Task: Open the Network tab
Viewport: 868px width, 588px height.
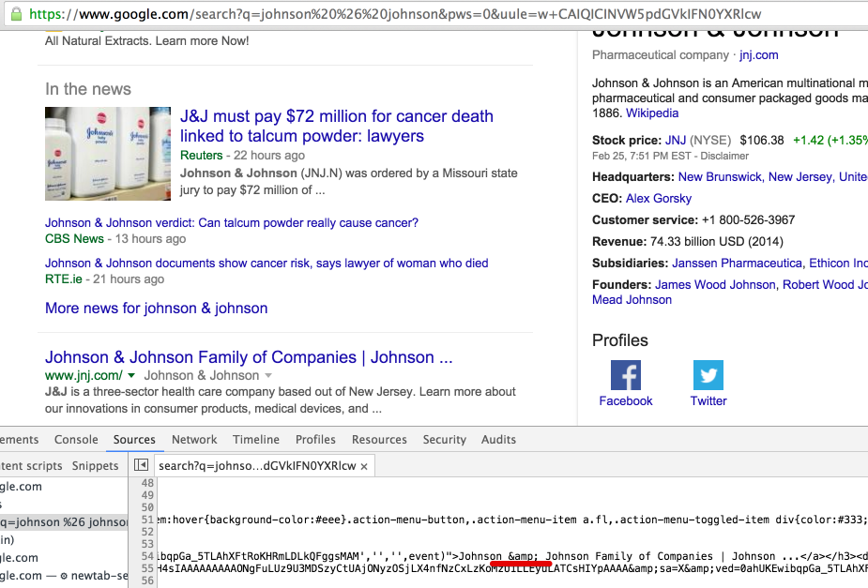Action: [194, 439]
